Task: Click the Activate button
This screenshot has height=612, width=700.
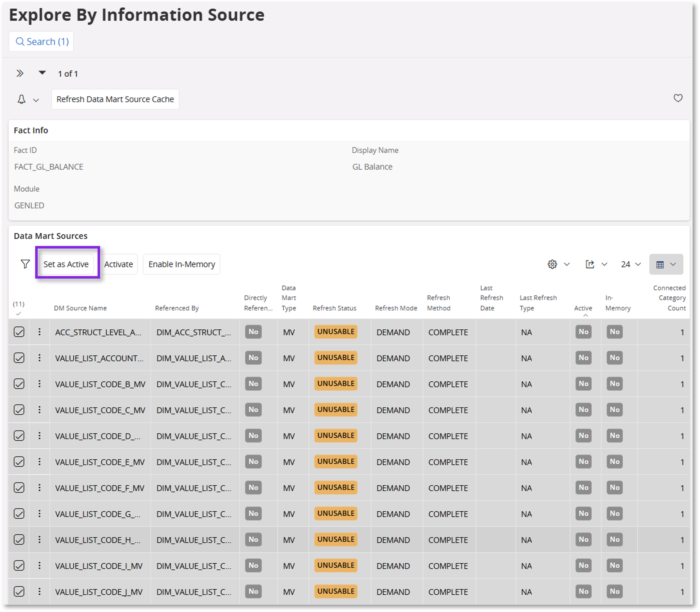Action: point(118,264)
